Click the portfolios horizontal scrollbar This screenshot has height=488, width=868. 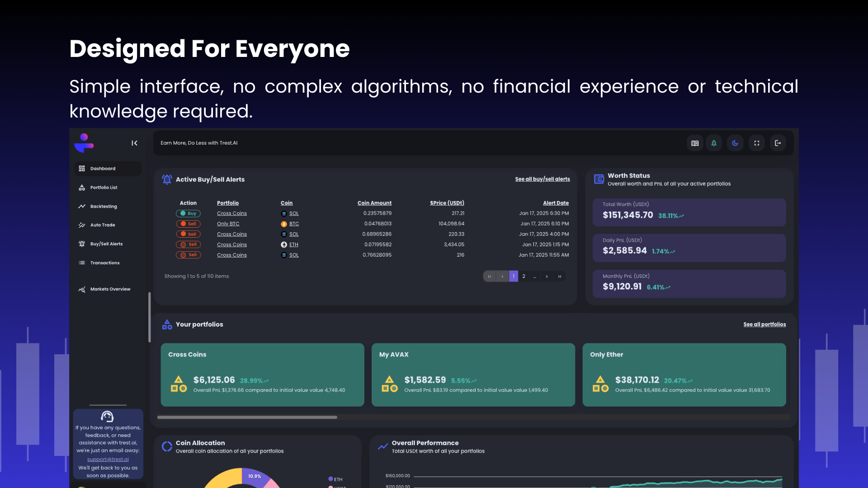247,418
